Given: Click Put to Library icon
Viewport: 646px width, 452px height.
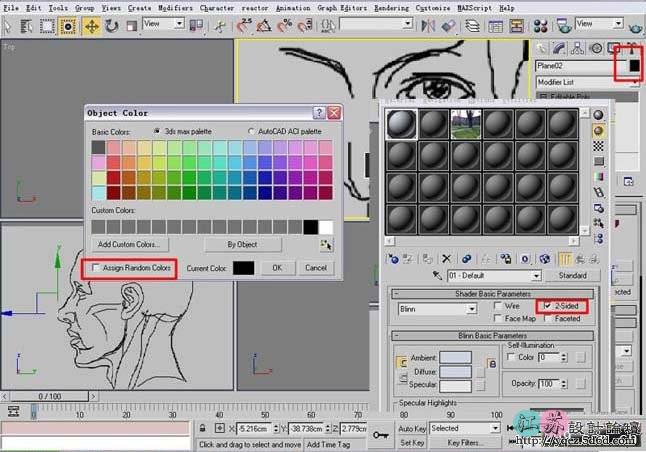Looking at the screenshot, I should tap(506, 259).
